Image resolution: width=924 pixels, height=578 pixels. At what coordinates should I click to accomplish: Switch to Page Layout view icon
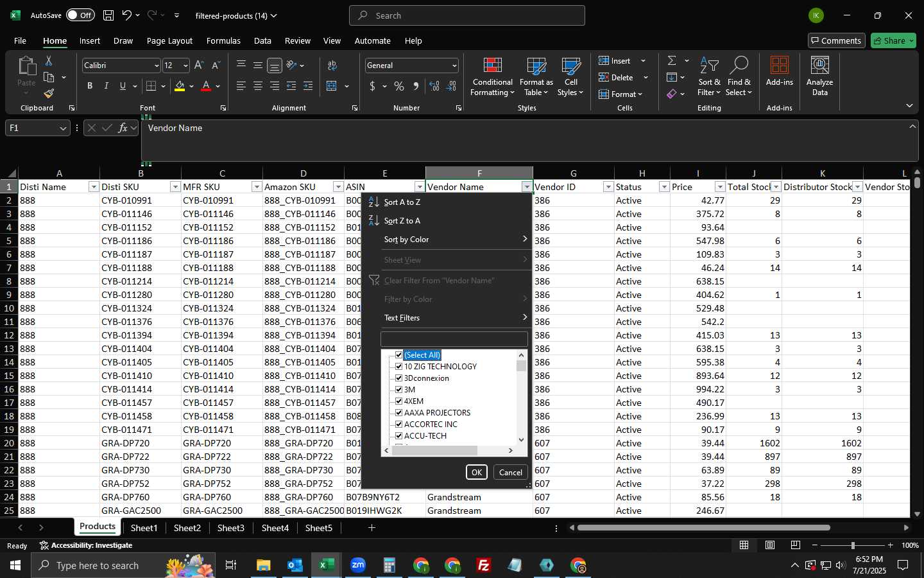coord(769,545)
